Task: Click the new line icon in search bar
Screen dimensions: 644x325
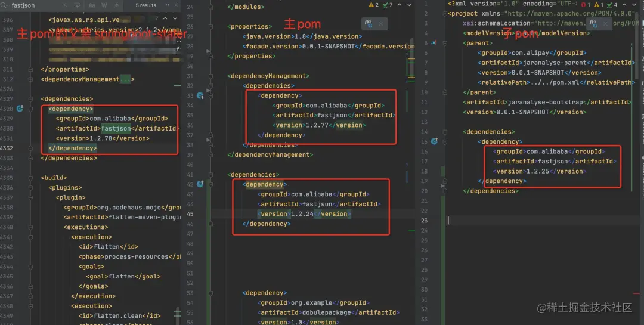Action: coord(77,5)
